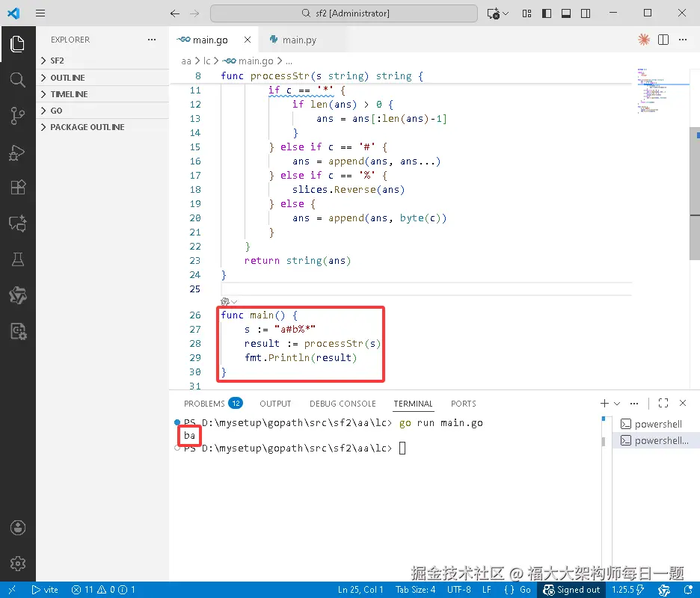700x598 pixels.
Task: Click the code minimap overview
Action: [663, 90]
